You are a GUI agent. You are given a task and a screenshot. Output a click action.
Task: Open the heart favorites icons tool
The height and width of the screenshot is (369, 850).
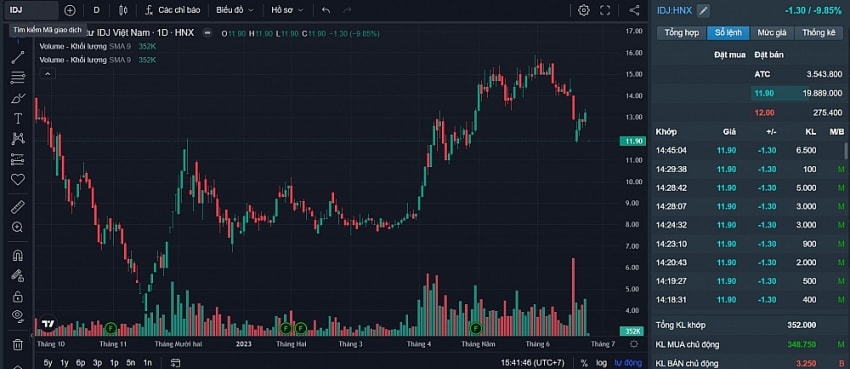coord(18,179)
